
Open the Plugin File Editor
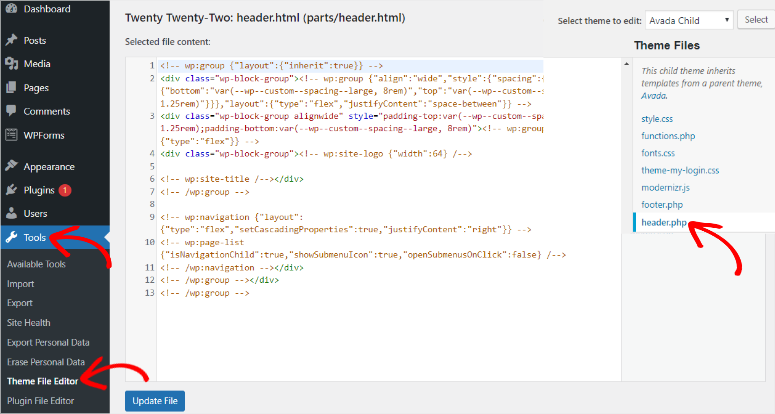pyautogui.click(x=41, y=401)
